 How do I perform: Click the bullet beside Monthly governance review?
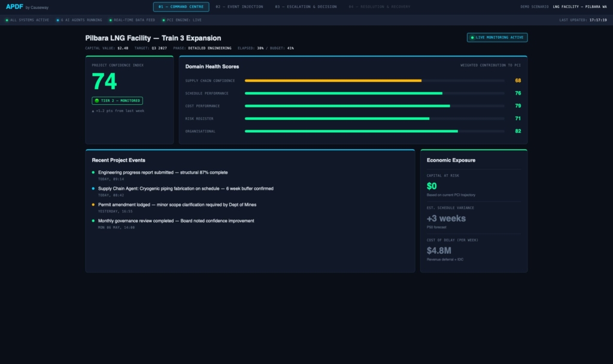(93, 221)
